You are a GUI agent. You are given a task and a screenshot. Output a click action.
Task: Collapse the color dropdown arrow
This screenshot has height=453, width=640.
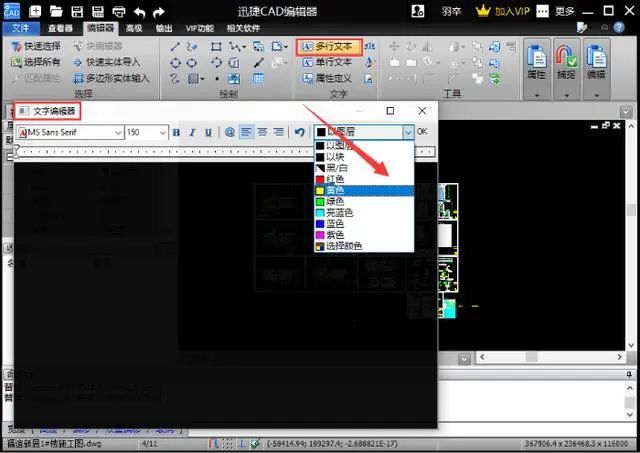point(407,132)
